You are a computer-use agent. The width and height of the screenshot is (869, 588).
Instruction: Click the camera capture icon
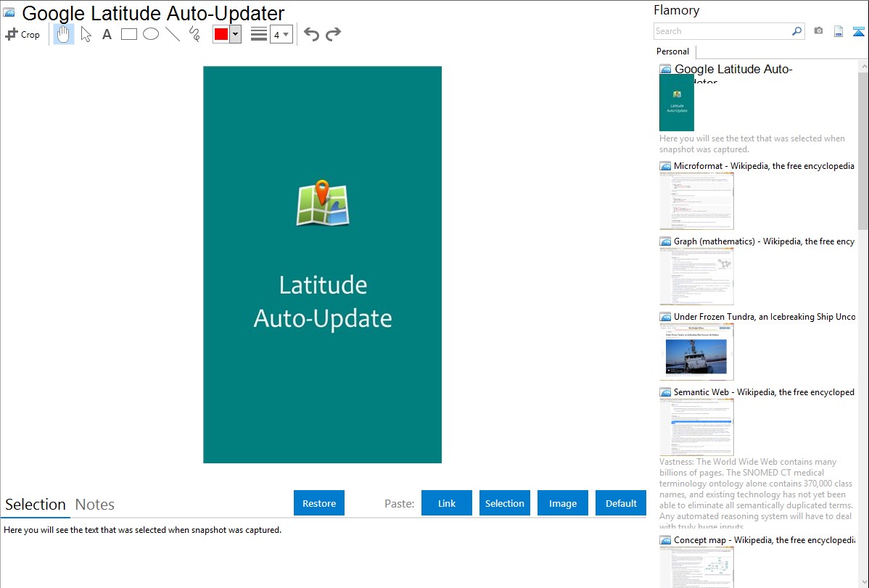(x=818, y=31)
